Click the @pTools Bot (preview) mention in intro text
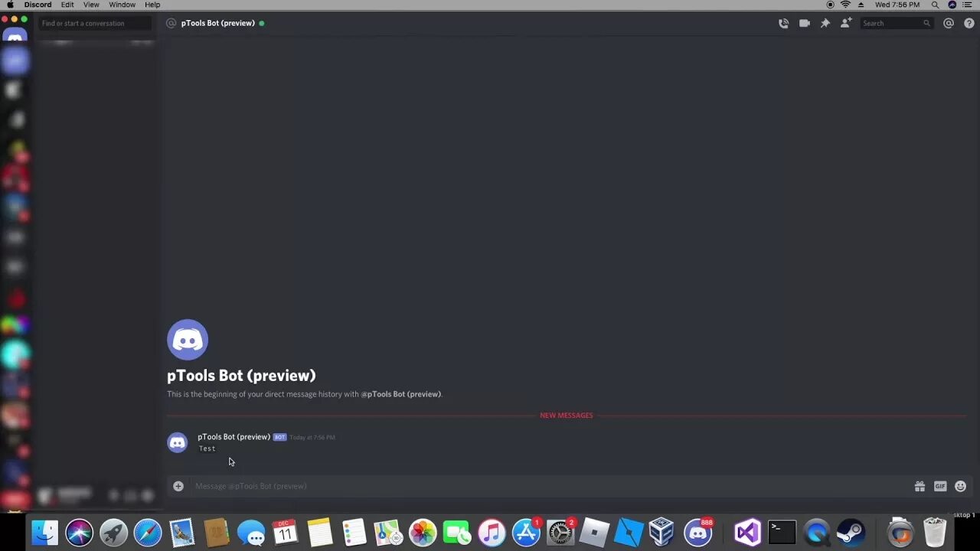This screenshot has height=551, width=980. (401, 395)
